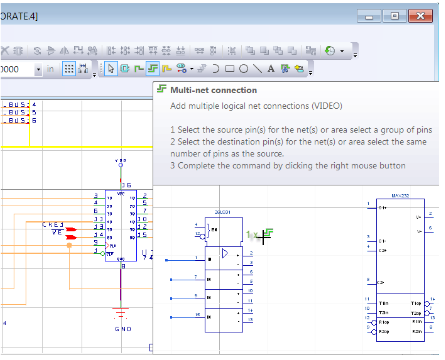Click the group objects icon before the clock
This screenshot has width=445, height=360.
pyautogui.click(x=310, y=51)
